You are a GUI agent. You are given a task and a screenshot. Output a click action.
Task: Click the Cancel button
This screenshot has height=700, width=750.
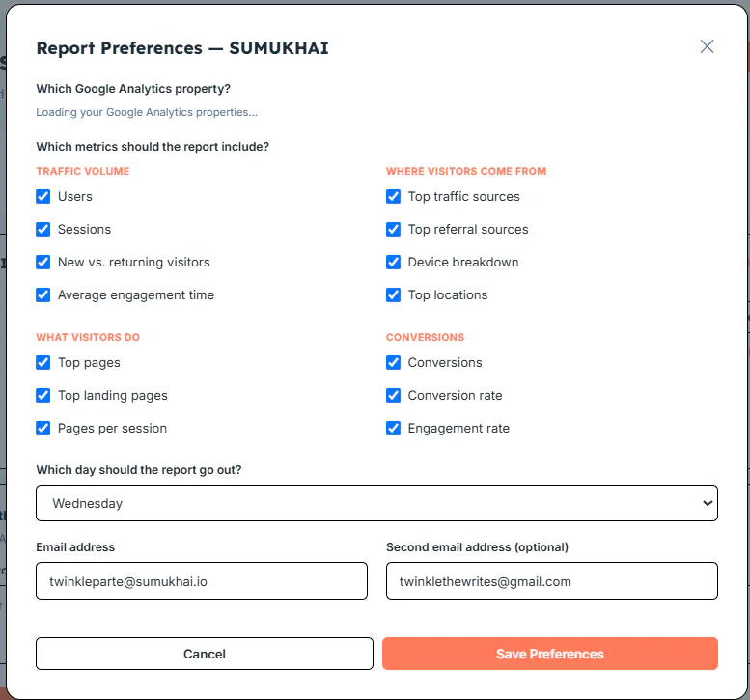[x=205, y=654]
